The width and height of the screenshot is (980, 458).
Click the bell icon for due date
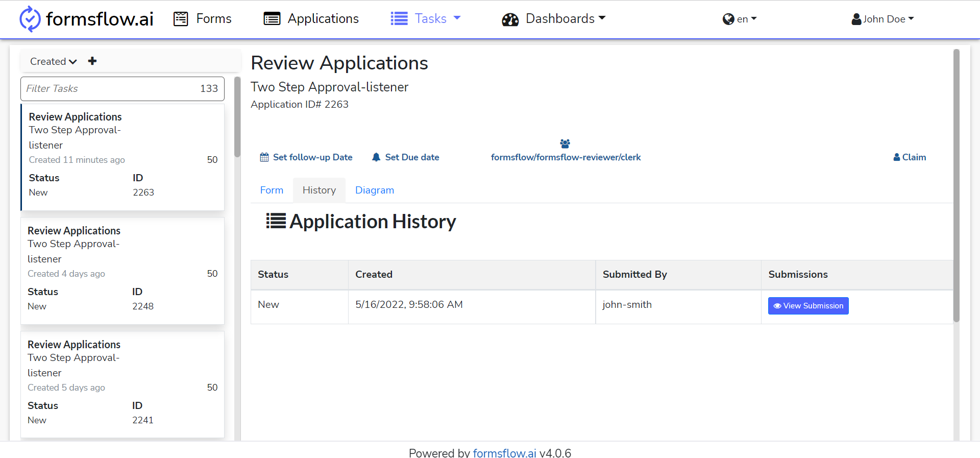pyautogui.click(x=376, y=157)
